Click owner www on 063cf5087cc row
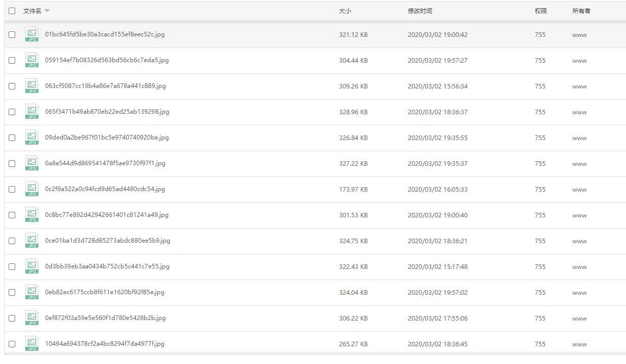Screen dimensions: 626x364 coord(579,86)
